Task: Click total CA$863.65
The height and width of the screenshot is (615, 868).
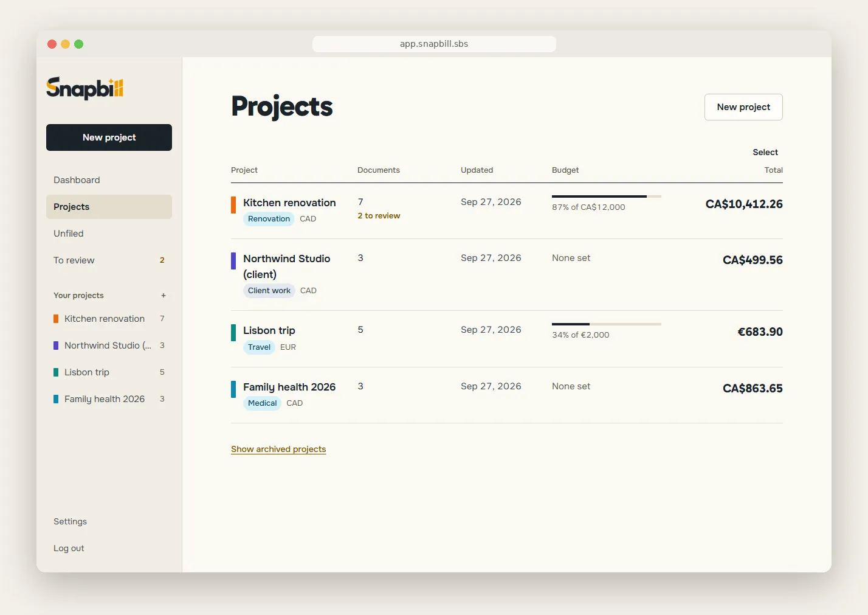Action: pos(753,389)
